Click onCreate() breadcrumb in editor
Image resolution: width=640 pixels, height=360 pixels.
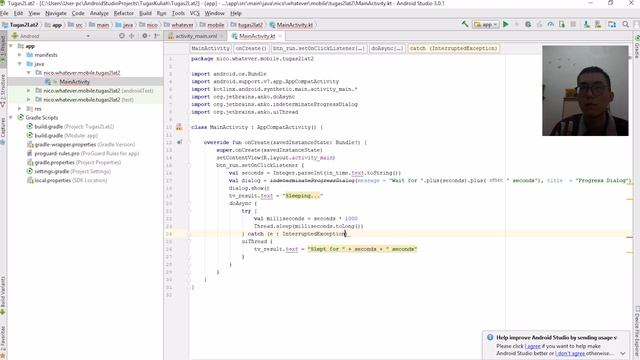click(251, 48)
